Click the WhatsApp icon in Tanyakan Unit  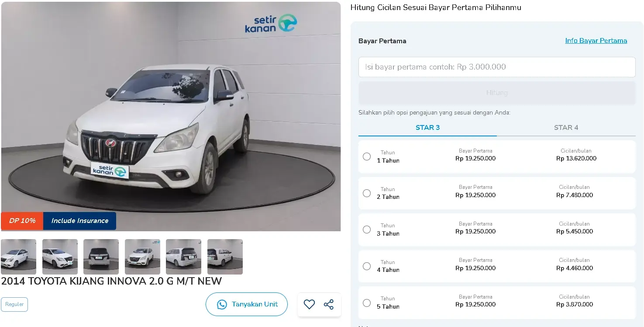pyautogui.click(x=222, y=304)
